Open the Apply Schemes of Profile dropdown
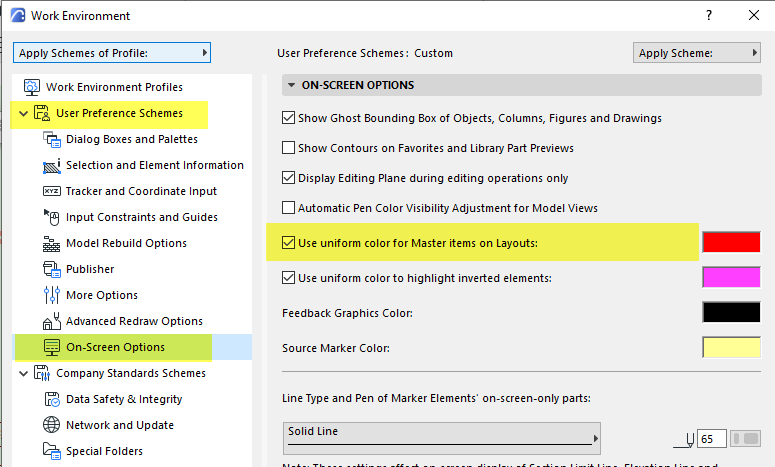This screenshot has width=775, height=467. coord(112,52)
